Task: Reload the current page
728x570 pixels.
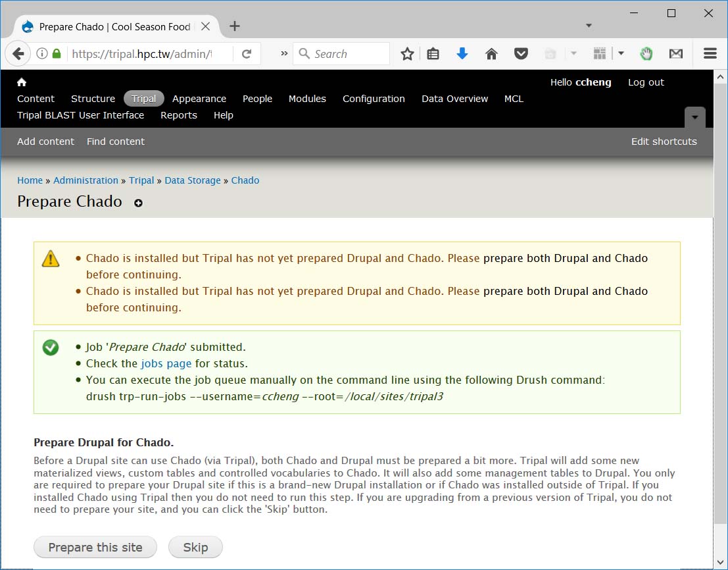Action: coord(247,54)
